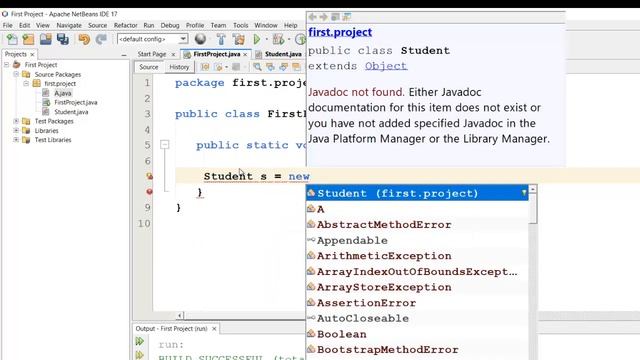This screenshot has height=360, width=640.
Task: Click the error lightbulb hint on line 7
Action: (149, 176)
